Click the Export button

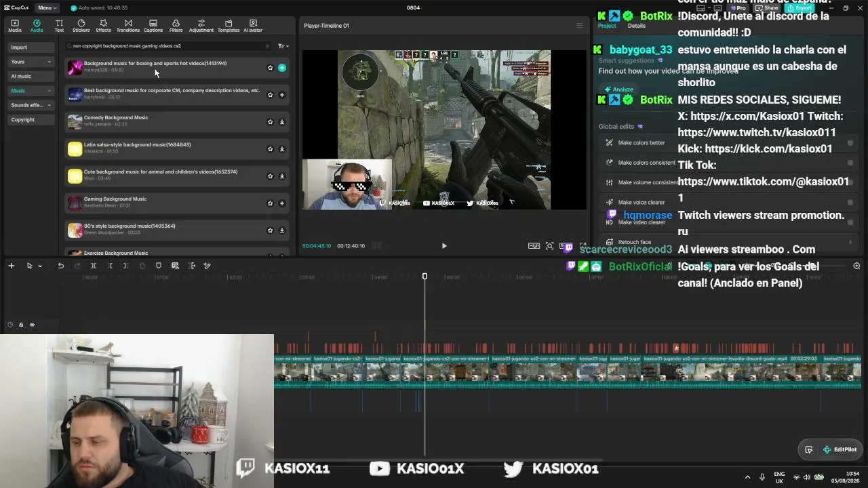(x=800, y=7)
